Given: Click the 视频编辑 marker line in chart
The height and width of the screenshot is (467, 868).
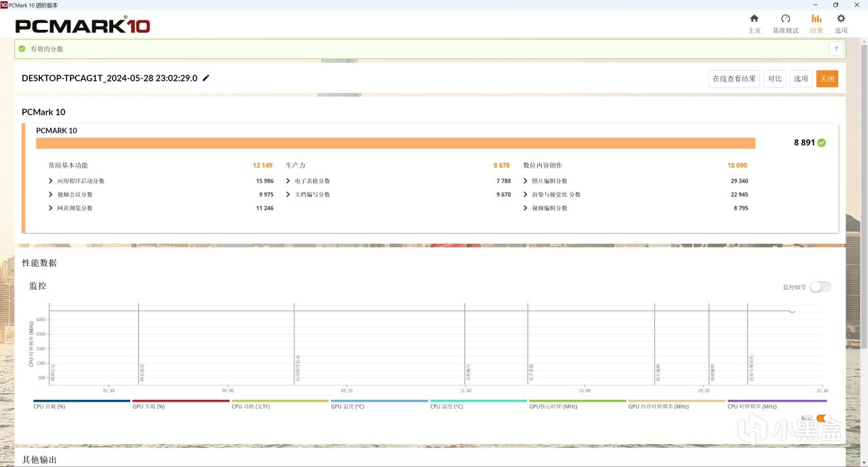Looking at the screenshot, I should point(709,343).
